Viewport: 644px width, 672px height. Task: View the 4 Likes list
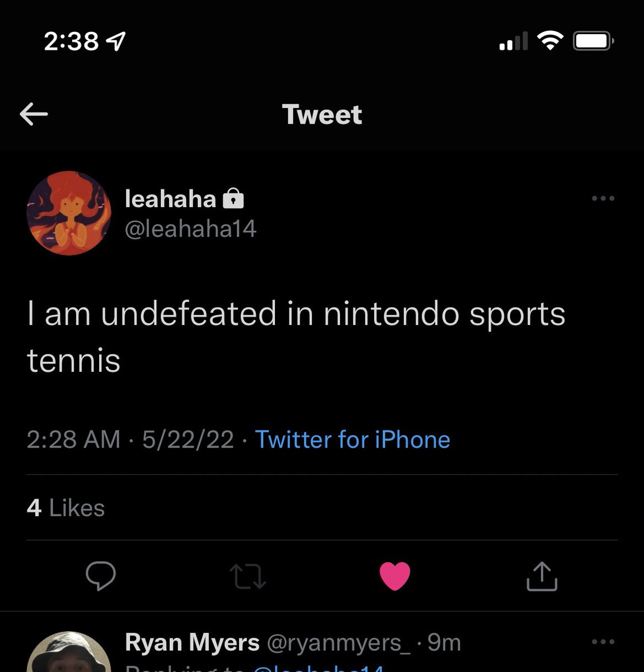point(66,508)
